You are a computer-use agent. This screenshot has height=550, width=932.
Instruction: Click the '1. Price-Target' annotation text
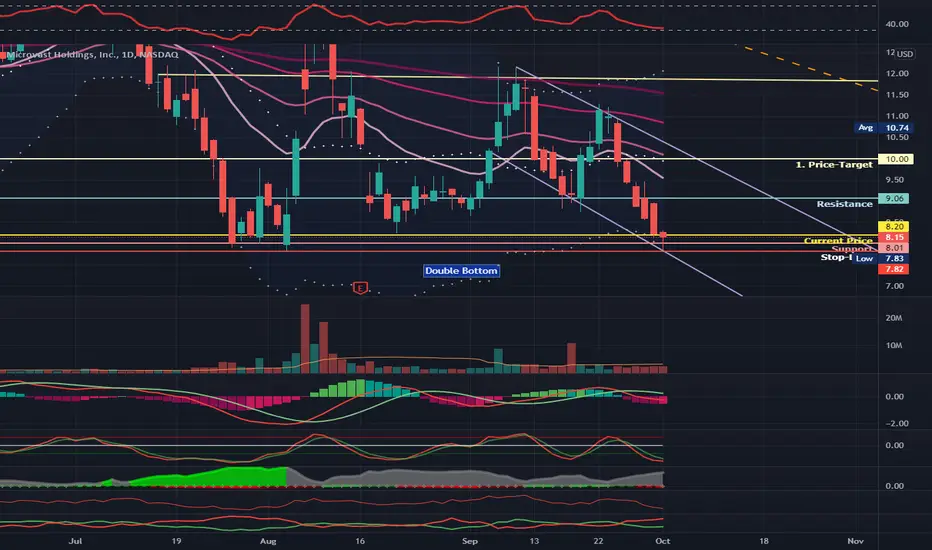(x=834, y=165)
